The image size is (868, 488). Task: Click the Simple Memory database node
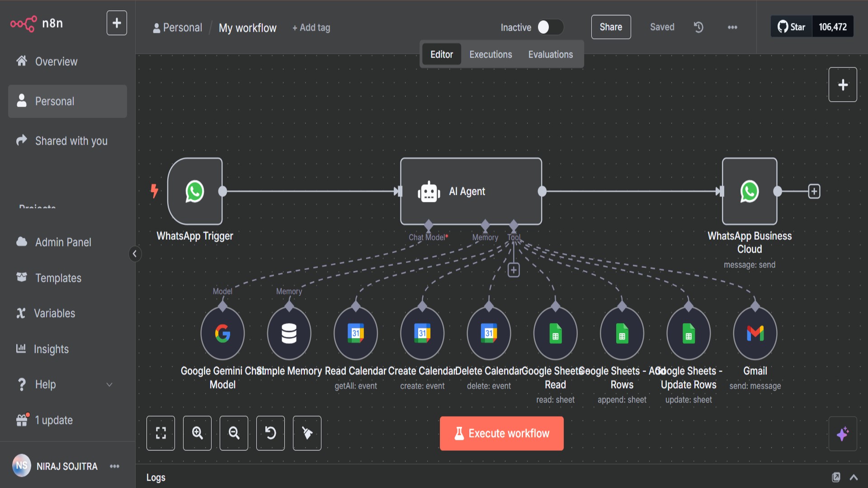(x=289, y=334)
